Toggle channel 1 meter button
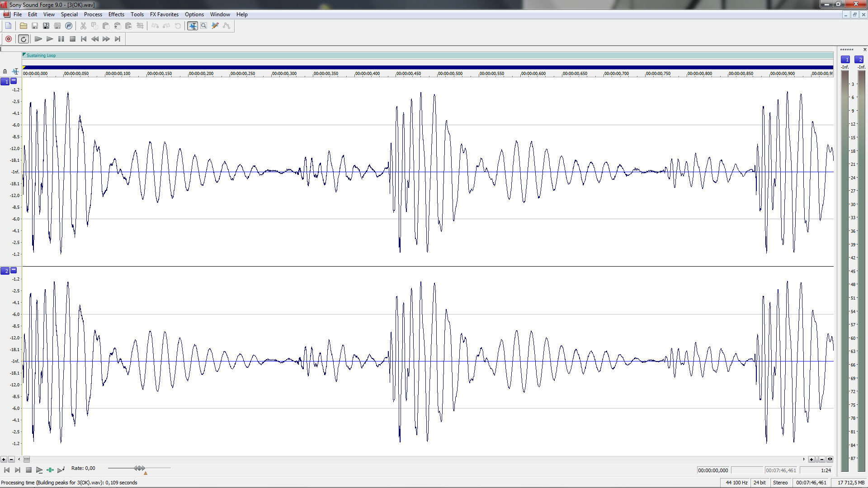The width and height of the screenshot is (868, 488). coord(845,60)
